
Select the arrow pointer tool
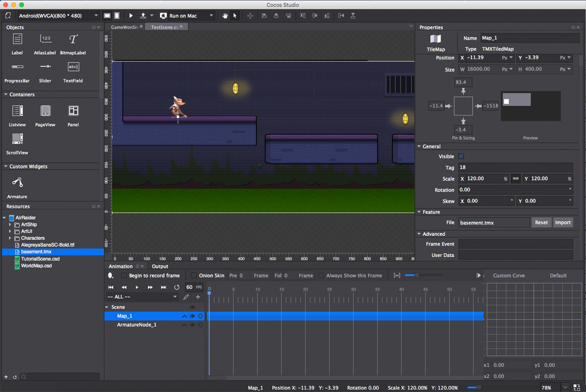click(x=235, y=16)
